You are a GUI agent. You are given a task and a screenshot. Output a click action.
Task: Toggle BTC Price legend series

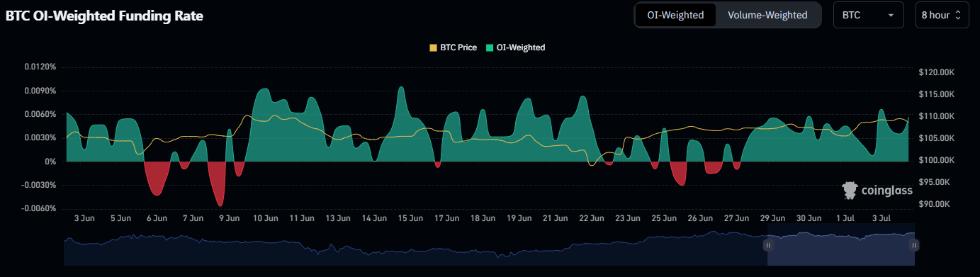(x=453, y=47)
